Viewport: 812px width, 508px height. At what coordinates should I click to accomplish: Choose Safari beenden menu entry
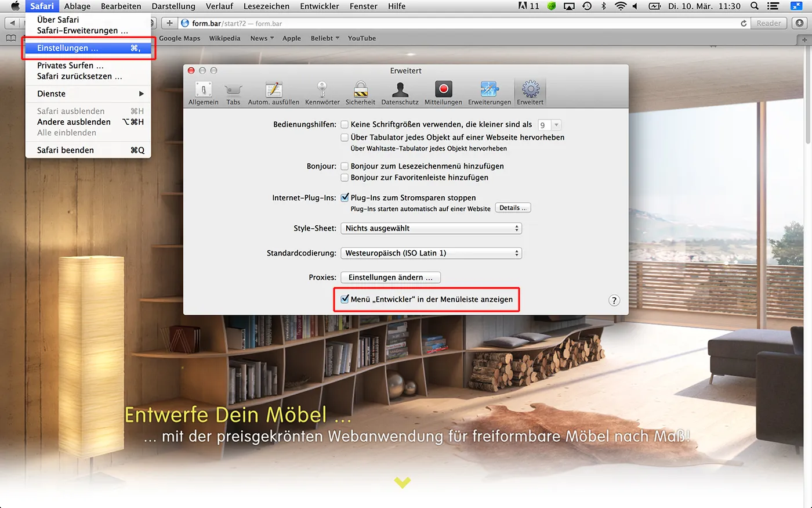tap(88, 150)
